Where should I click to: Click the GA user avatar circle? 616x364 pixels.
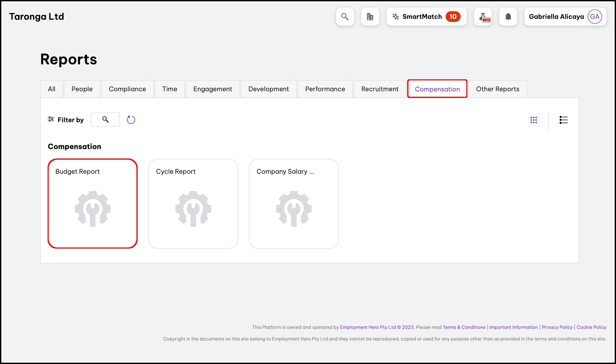pyautogui.click(x=594, y=17)
